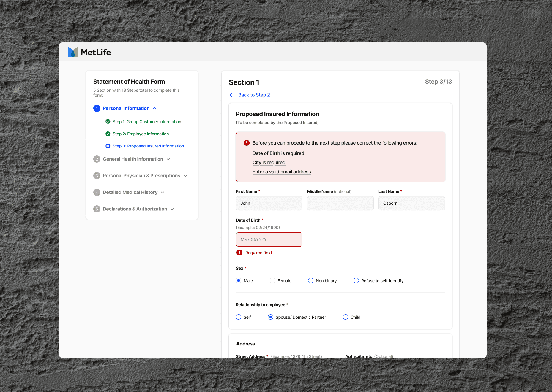
Task: Click the number 5 section badge
Action: pos(97,209)
